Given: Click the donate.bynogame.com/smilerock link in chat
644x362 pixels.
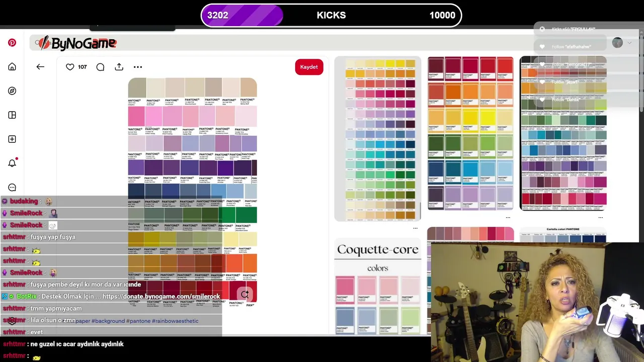Looking at the screenshot, I should [x=161, y=297].
